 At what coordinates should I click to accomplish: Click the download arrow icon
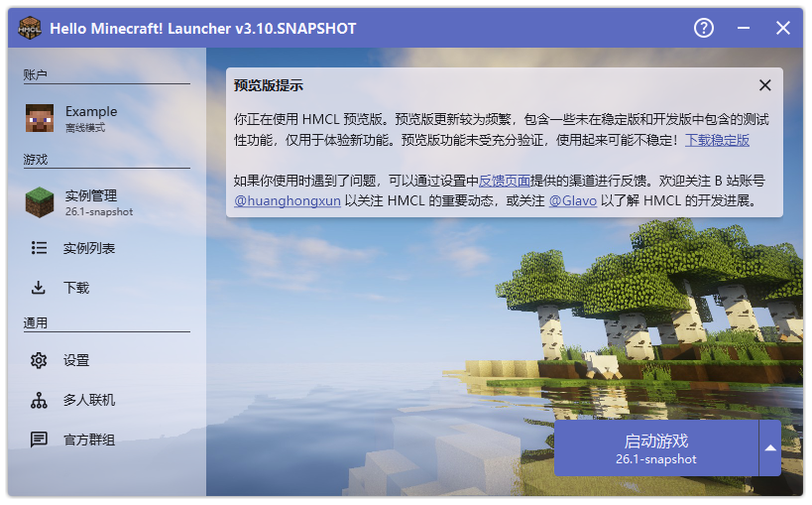(x=39, y=288)
